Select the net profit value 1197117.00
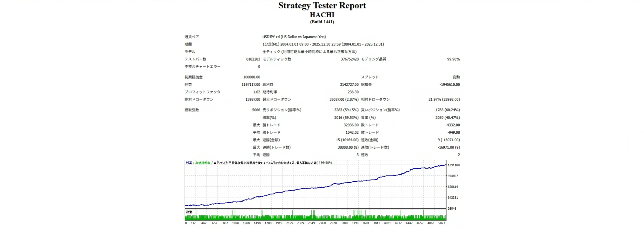 251,84
